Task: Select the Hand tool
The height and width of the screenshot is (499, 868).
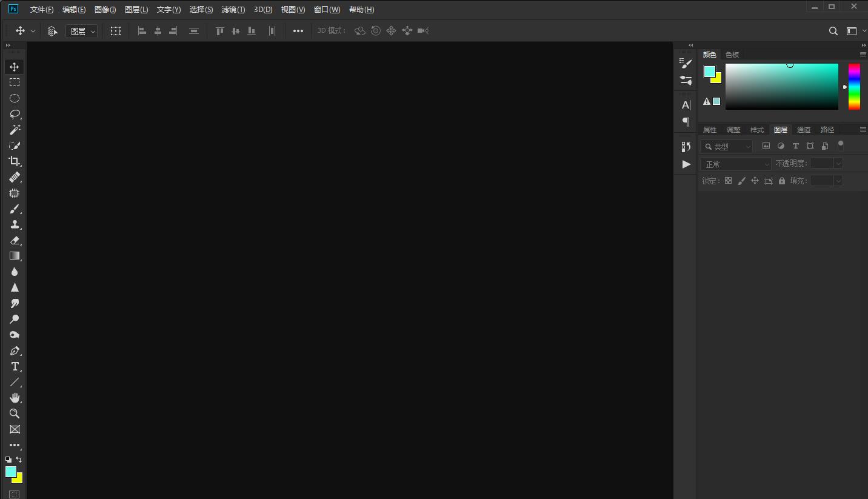Action: coord(15,398)
